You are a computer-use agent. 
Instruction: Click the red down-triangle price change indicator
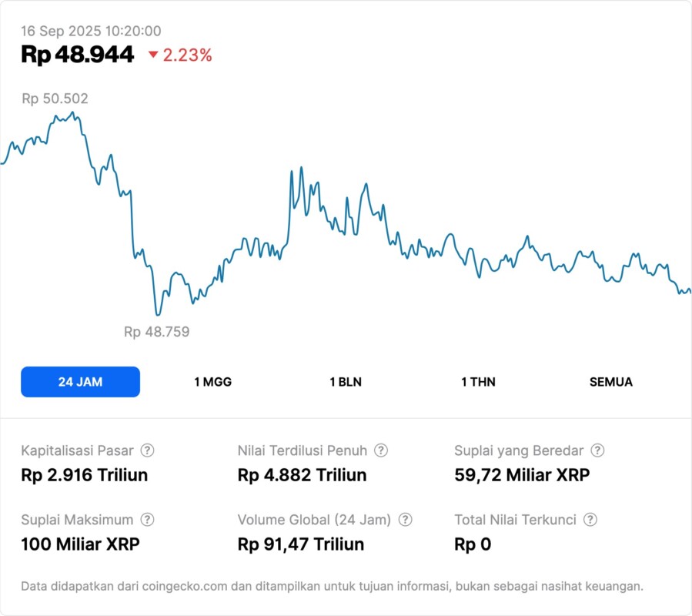point(153,55)
